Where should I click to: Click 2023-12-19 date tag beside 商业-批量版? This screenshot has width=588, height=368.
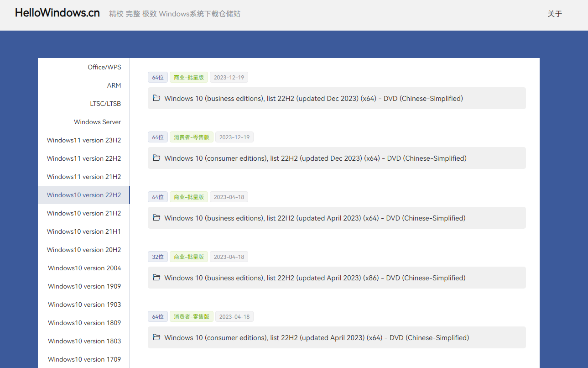229,77
